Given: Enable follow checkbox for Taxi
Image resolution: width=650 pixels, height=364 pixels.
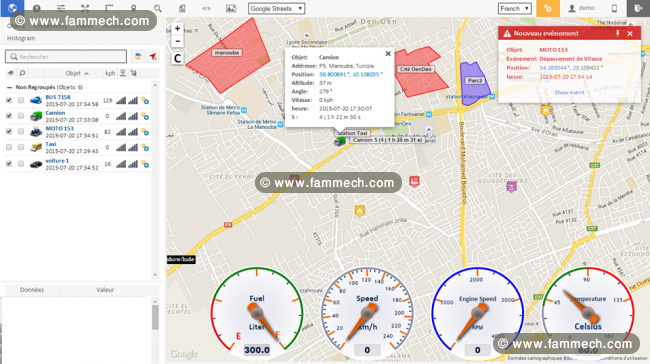Looking at the screenshot, I should point(21,147).
